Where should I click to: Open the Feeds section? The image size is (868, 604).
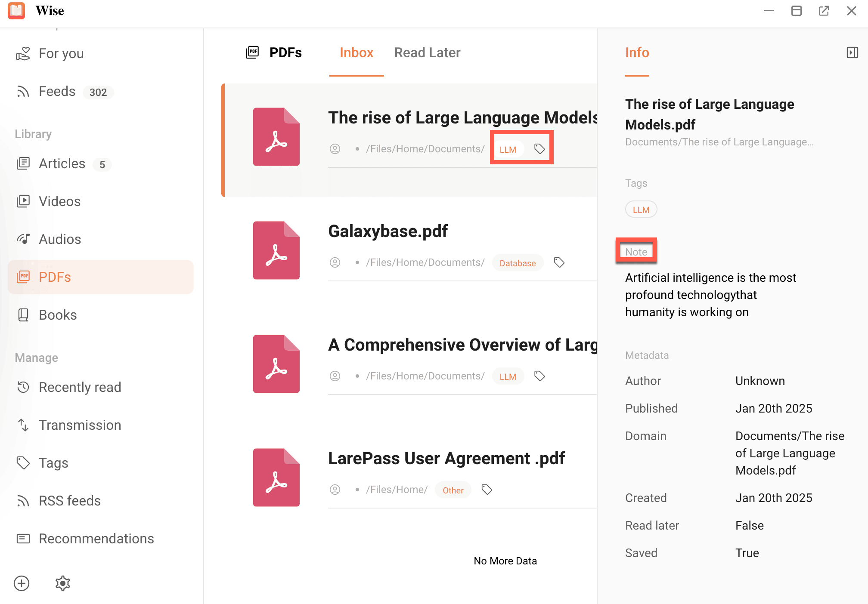pyautogui.click(x=56, y=91)
